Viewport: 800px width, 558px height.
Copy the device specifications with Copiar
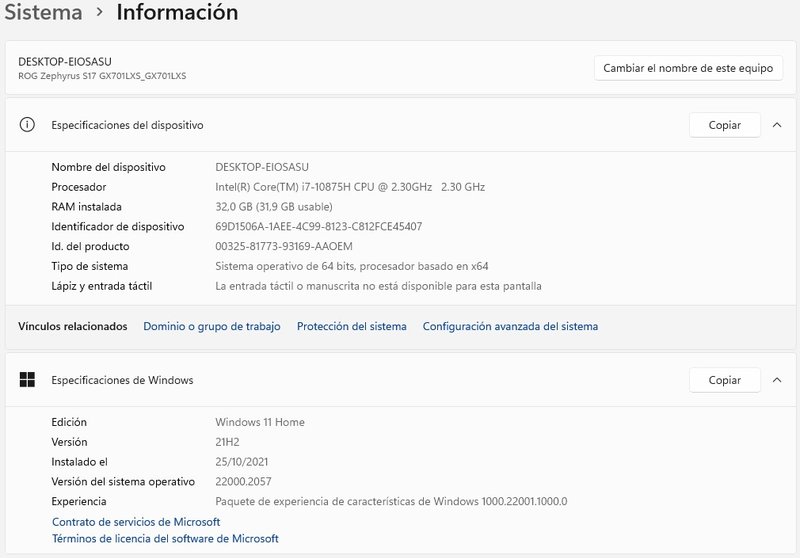coord(724,125)
